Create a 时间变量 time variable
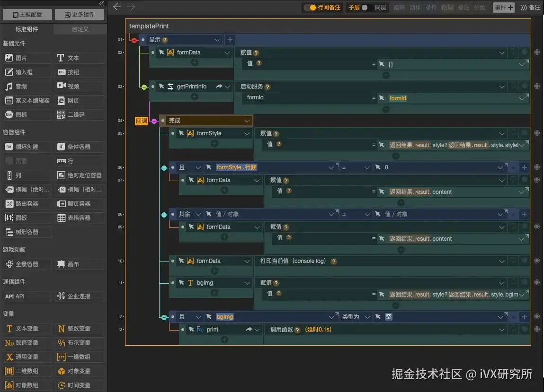The width and height of the screenshot is (544, 392). [x=80, y=385]
